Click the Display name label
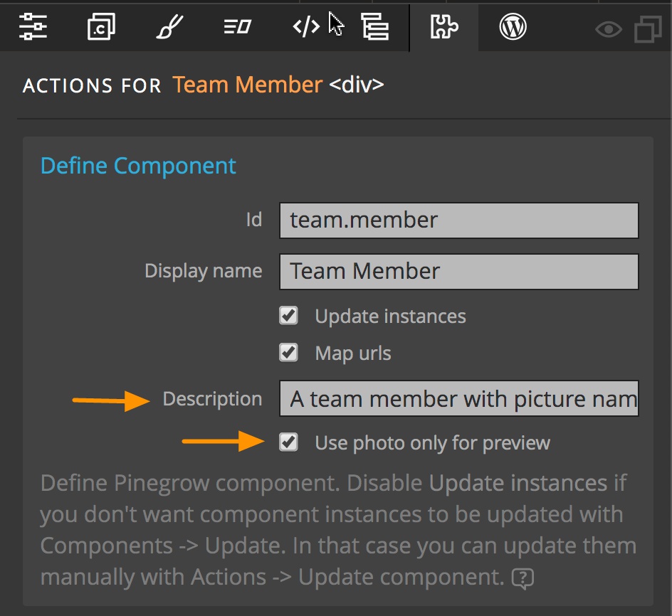672x616 pixels. 203,271
